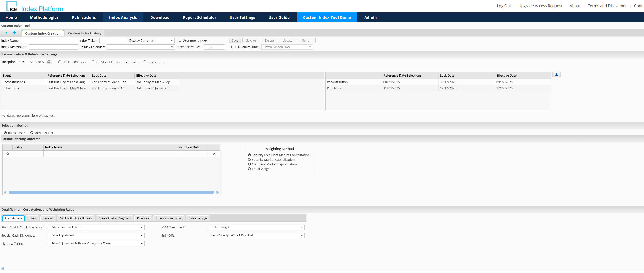
Task: Expand the Holiday Calendar dropdown
Action: coord(172,47)
